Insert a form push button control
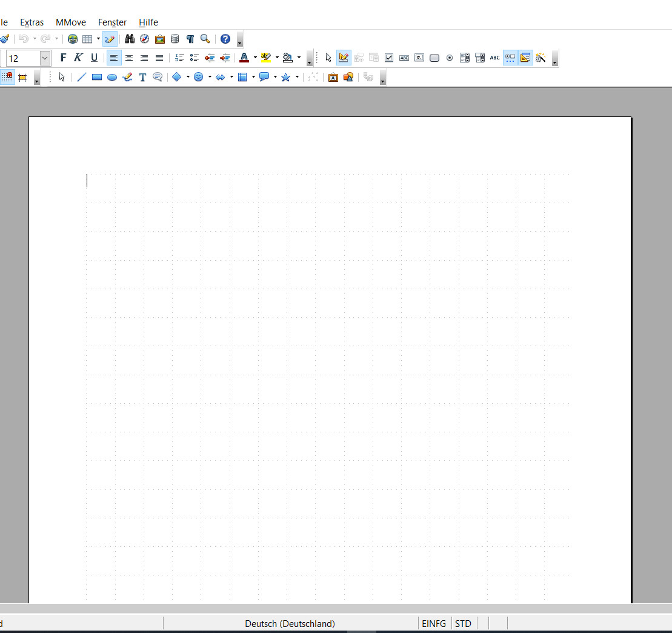This screenshot has width=672, height=633. tap(434, 58)
